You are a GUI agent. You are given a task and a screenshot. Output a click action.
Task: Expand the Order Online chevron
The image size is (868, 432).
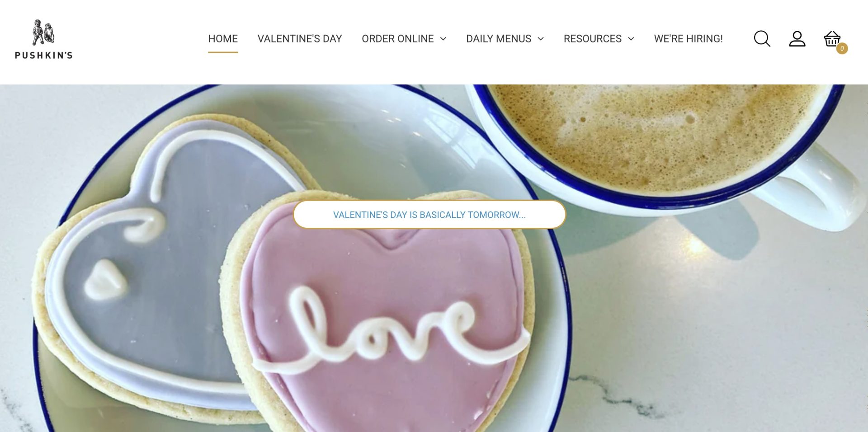click(x=443, y=39)
